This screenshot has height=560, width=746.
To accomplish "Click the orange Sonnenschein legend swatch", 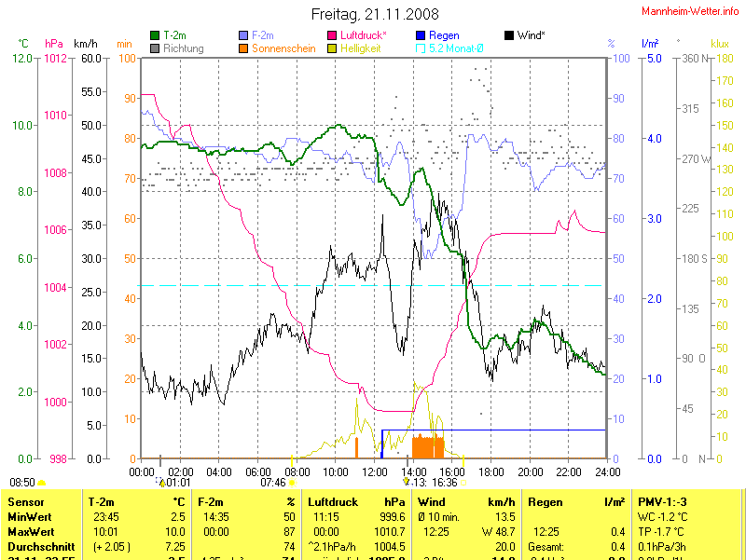I will coord(243,48).
